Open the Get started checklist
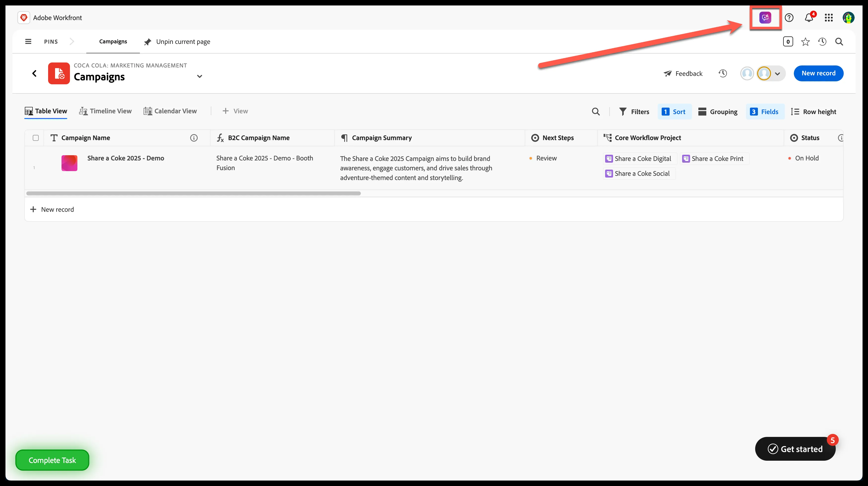 tap(795, 449)
